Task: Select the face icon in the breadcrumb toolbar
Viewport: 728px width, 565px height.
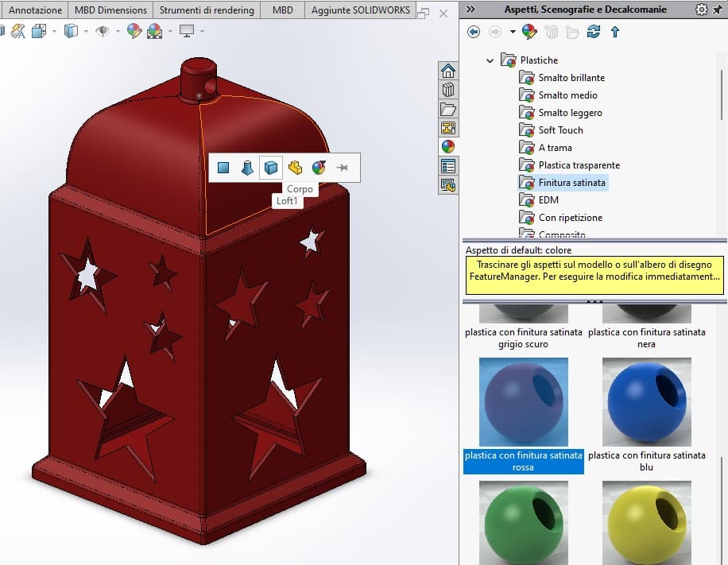Action: pyautogui.click(x=223, y=168)
